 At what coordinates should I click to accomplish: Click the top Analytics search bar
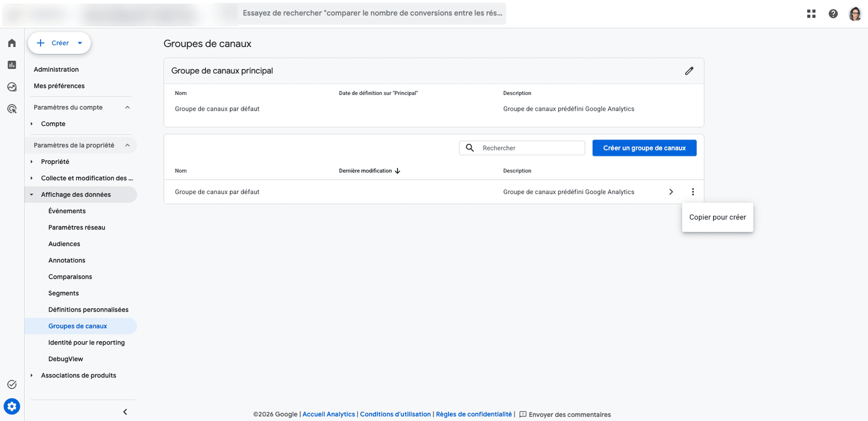(x=372, y=13)
